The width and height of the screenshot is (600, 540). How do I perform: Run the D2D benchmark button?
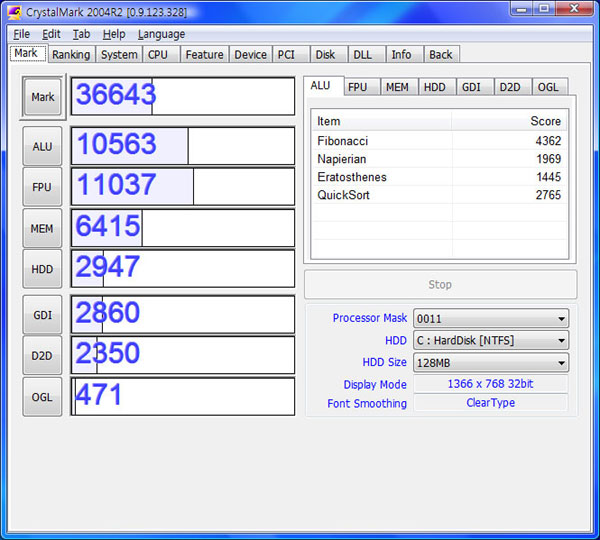tap(42, 356)
